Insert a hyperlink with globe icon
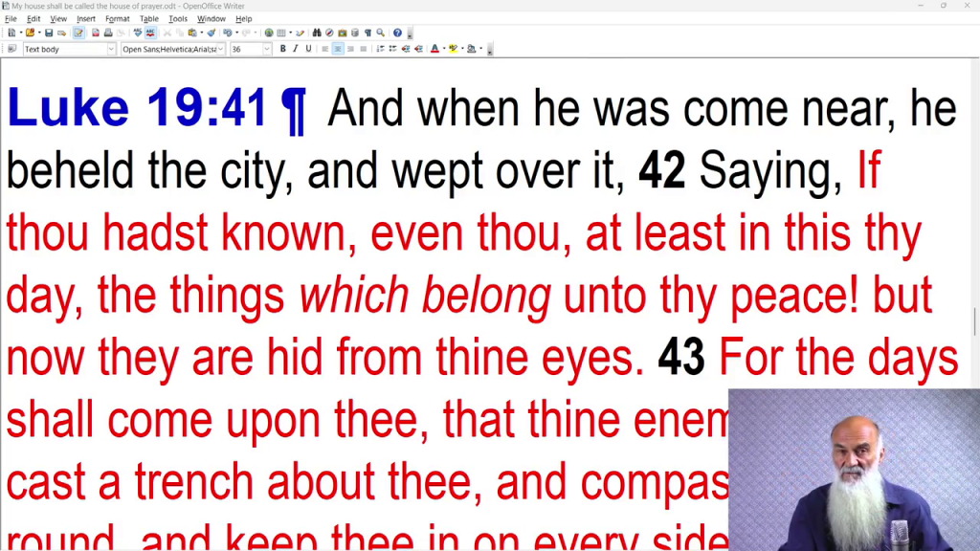Image resolution: width=980 pixels, height=551 pixels. (x=269, y=33)
